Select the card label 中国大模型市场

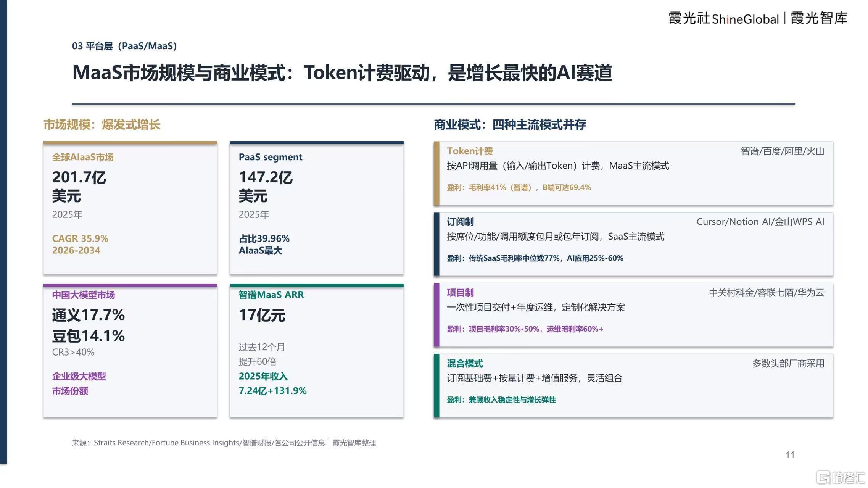[83, 295]
